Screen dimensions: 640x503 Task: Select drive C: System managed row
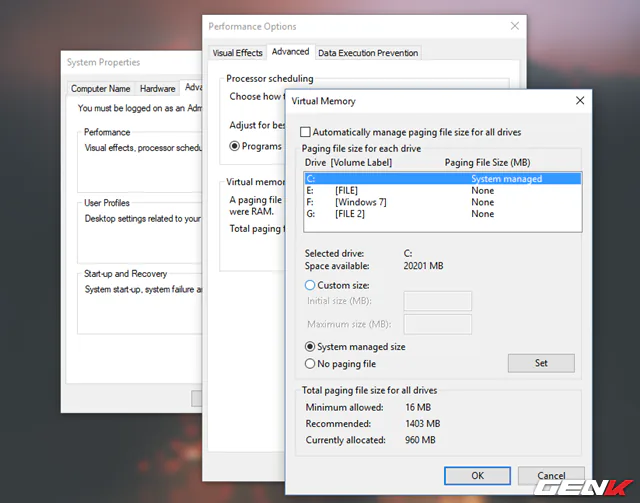click(x=443, y=179)
